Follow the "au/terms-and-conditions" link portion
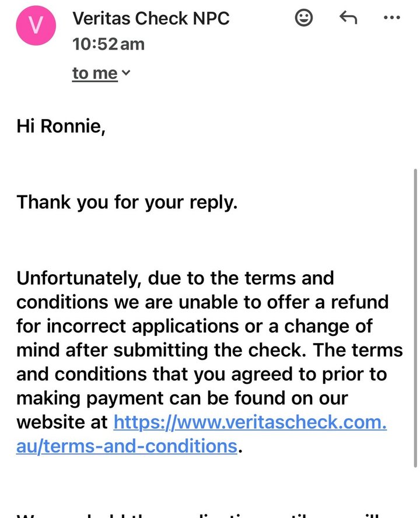This screenshot has width=420, height=518. point(127,446)
